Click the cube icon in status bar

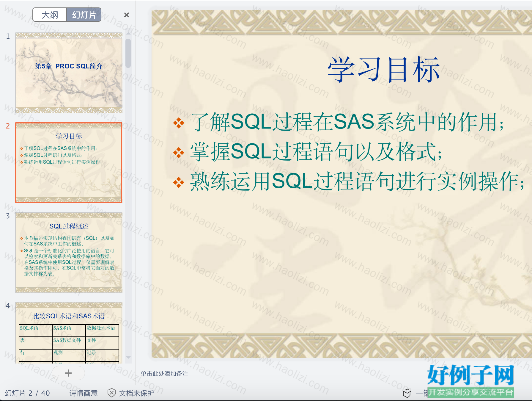(x=407, y=393)
